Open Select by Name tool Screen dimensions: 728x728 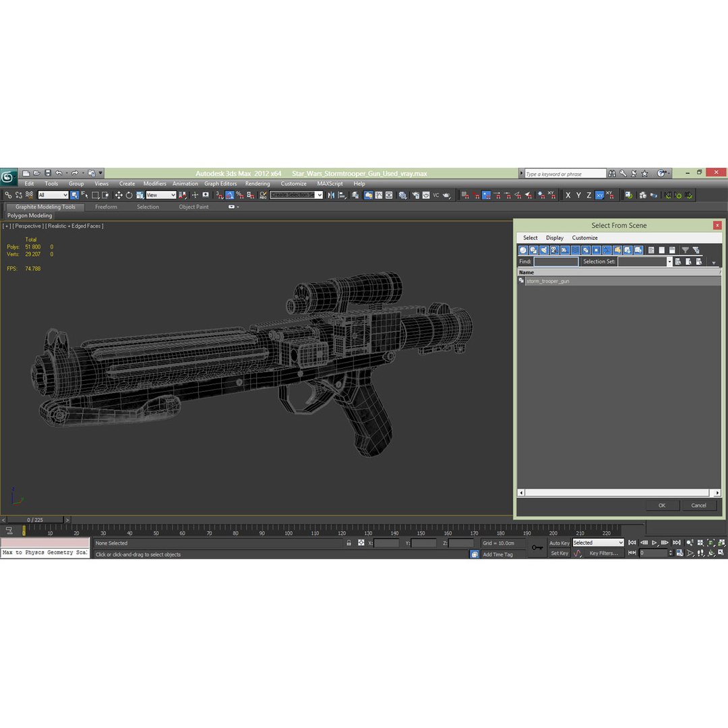(84, 195)
